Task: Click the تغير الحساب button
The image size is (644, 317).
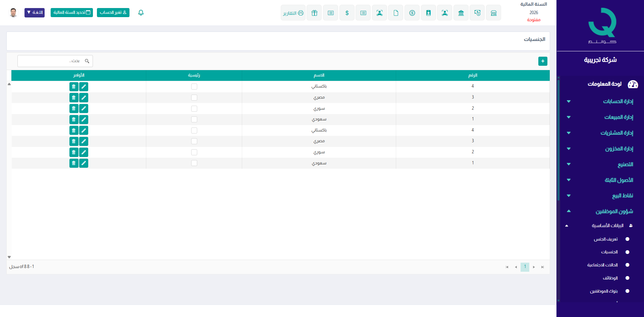Action: pos(113,12)
